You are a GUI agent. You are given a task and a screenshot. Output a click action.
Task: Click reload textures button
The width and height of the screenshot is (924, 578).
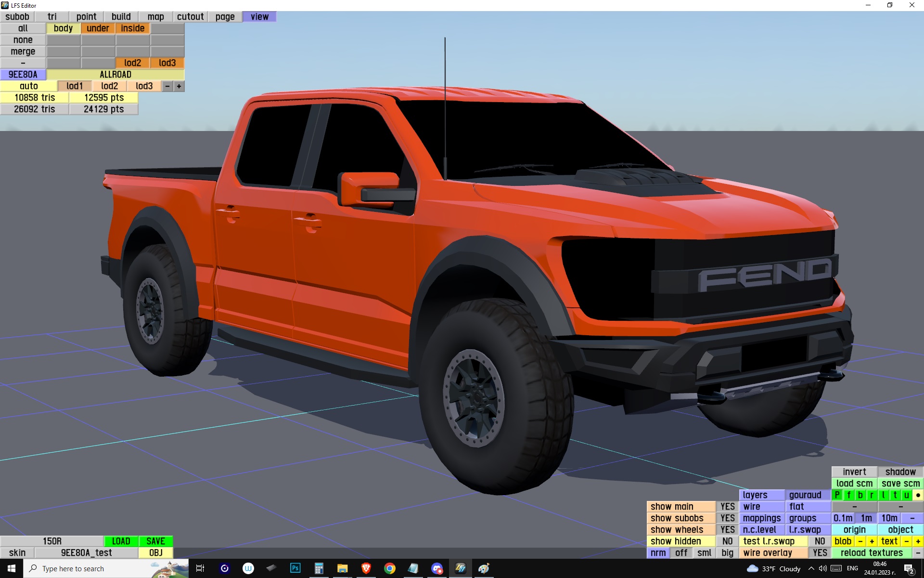872,553
